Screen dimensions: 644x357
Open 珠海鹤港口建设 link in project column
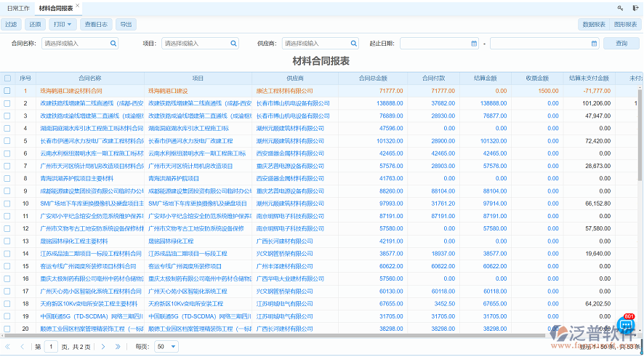tap(168, 91)
